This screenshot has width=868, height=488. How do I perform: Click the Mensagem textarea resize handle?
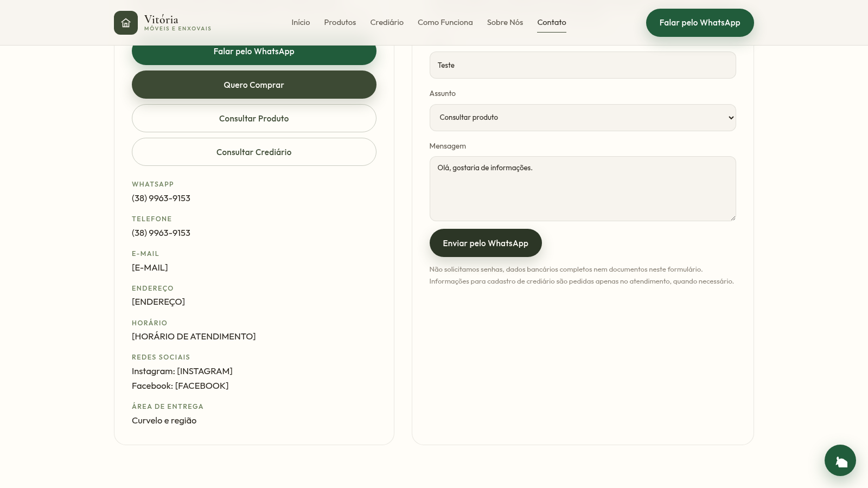733,218
